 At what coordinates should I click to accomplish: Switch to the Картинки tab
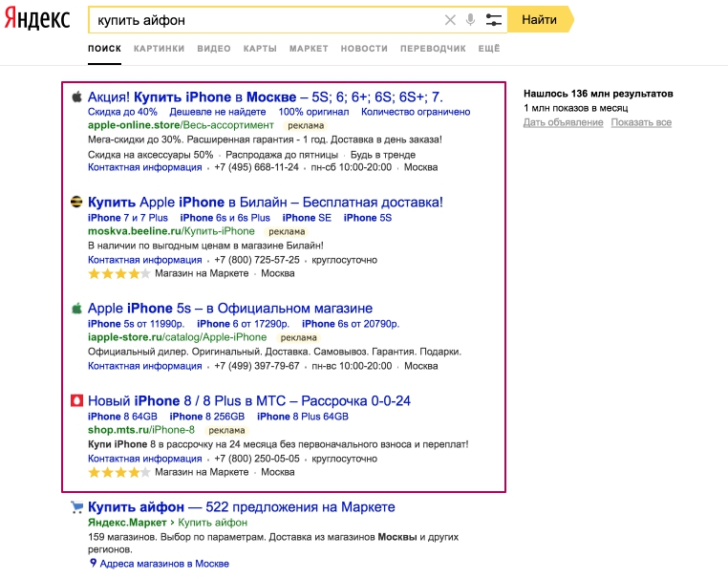159,48
